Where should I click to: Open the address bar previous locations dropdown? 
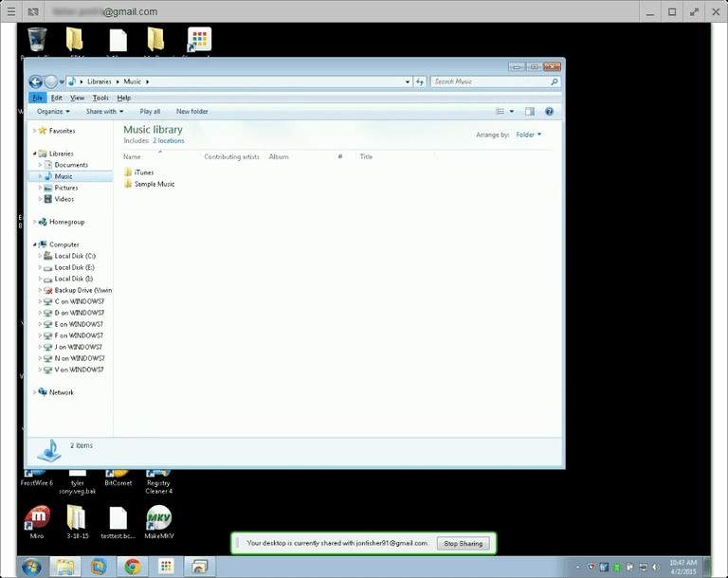click(408, 81)
